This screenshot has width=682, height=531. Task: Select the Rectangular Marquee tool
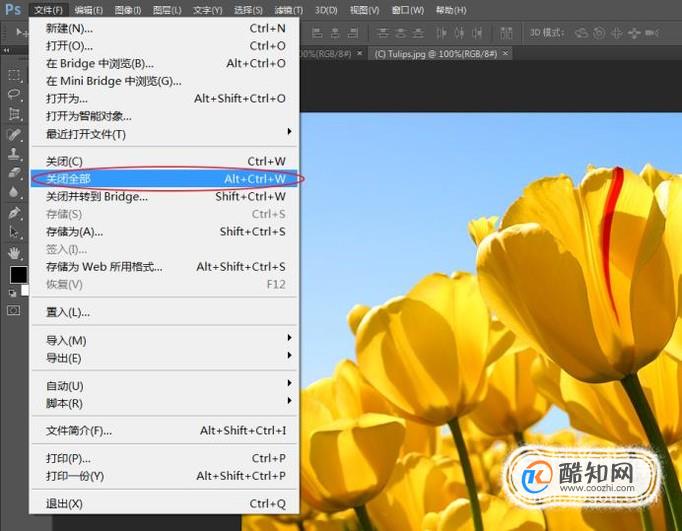[x=14, y=75]
